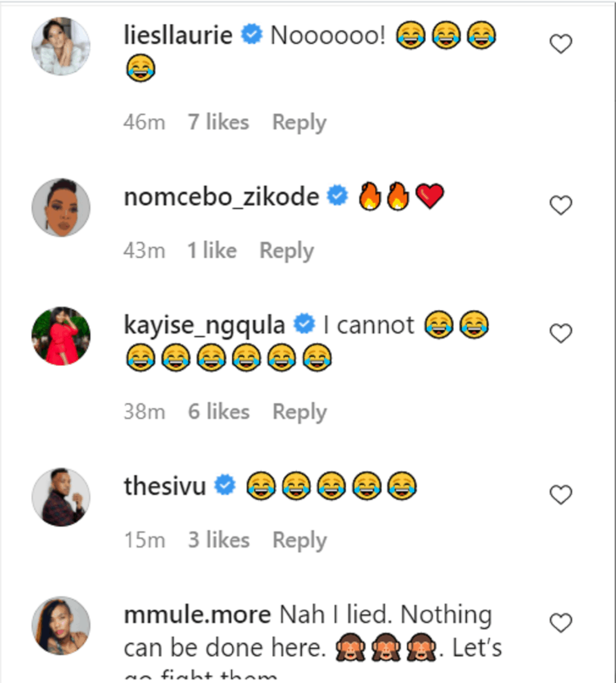Open the liesllaurie username link
This screenshot has width=616, height=683.
tap(178, 36)
